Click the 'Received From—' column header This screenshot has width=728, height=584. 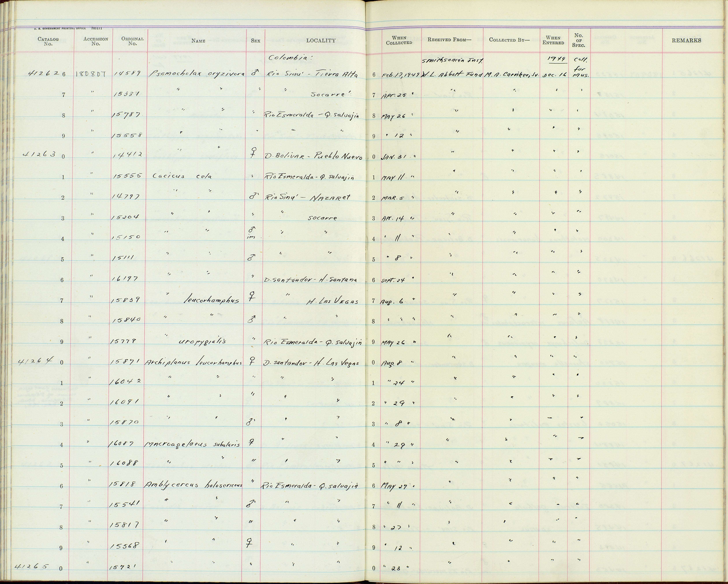click(449, 40)
